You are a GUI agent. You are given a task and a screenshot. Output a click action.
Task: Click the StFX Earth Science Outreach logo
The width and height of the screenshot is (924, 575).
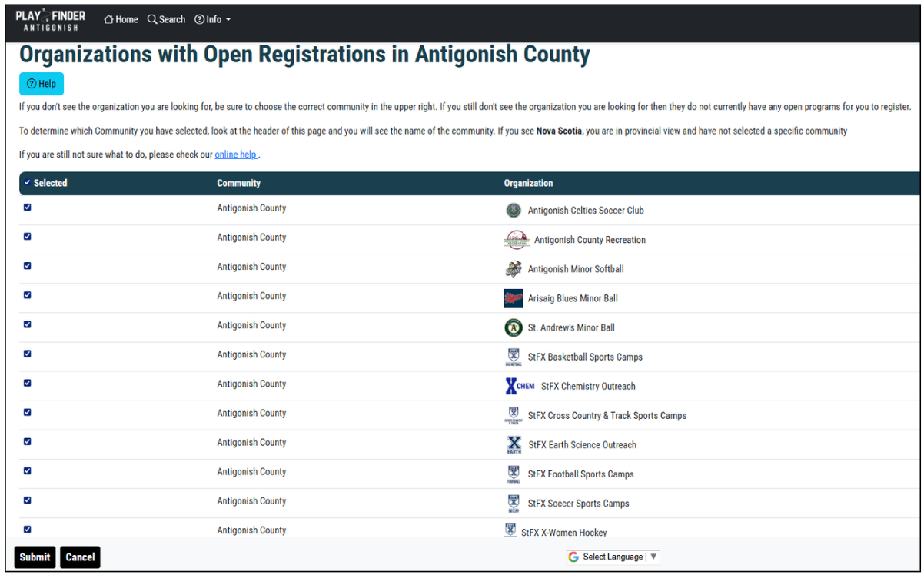514,445
